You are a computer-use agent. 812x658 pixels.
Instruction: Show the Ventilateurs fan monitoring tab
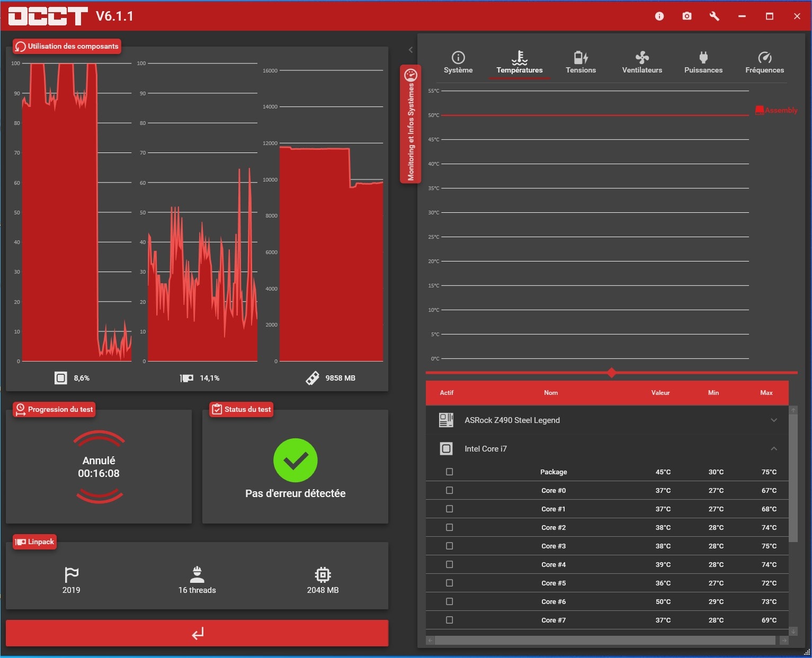coord(642,62)
